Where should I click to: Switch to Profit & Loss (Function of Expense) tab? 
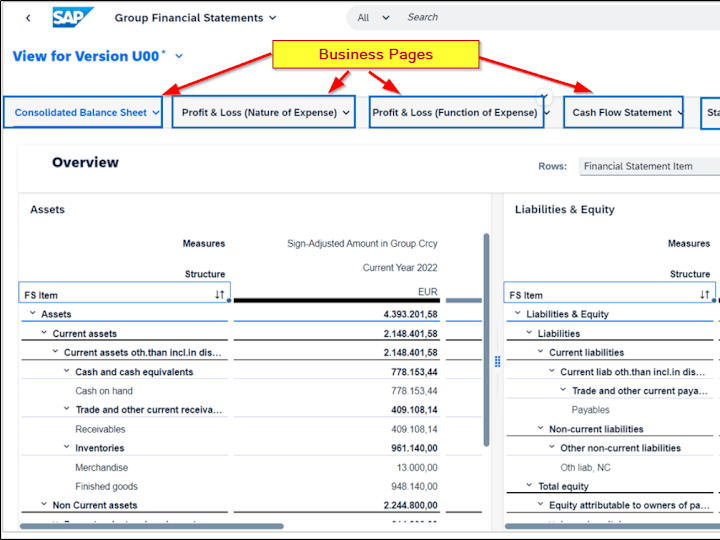pos(455,112)
